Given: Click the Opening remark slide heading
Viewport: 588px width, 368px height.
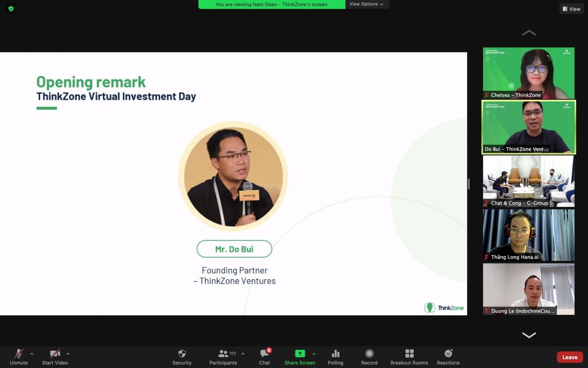Looking at the screenshot, I should point(91,81).
